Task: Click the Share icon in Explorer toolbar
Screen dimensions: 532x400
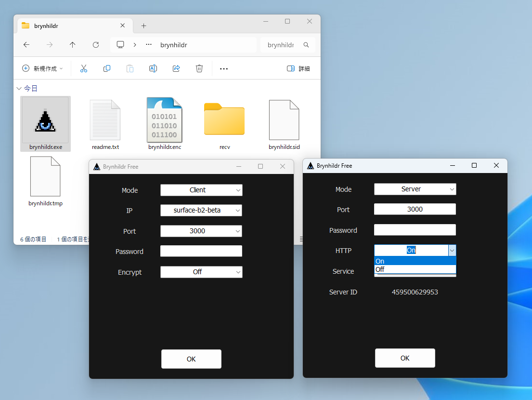Action: pyautogui.click(x=176, y=68)
